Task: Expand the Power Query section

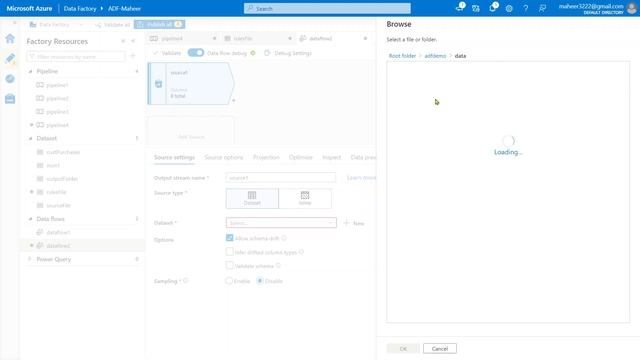Action: [29, 259]
